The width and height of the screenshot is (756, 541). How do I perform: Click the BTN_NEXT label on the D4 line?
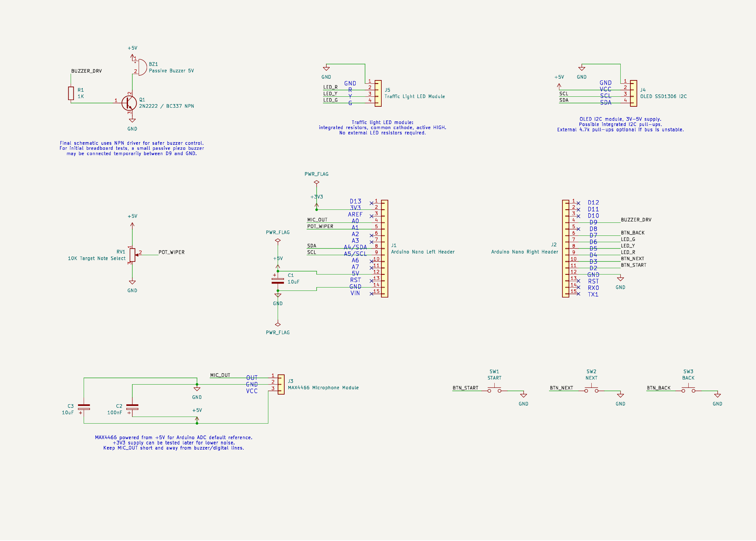(x=633, y=258)
